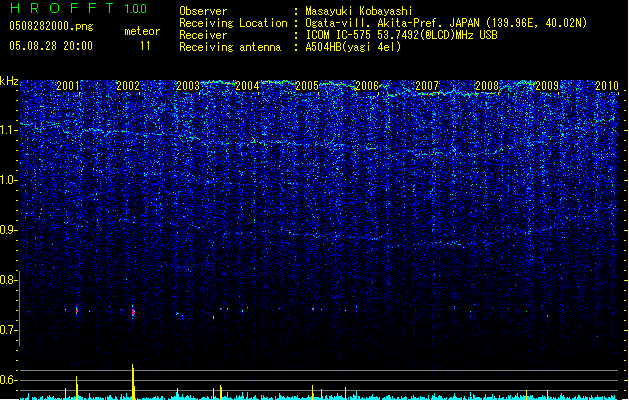
Task: Click the 2010 time marker
Action: point(607,86)
